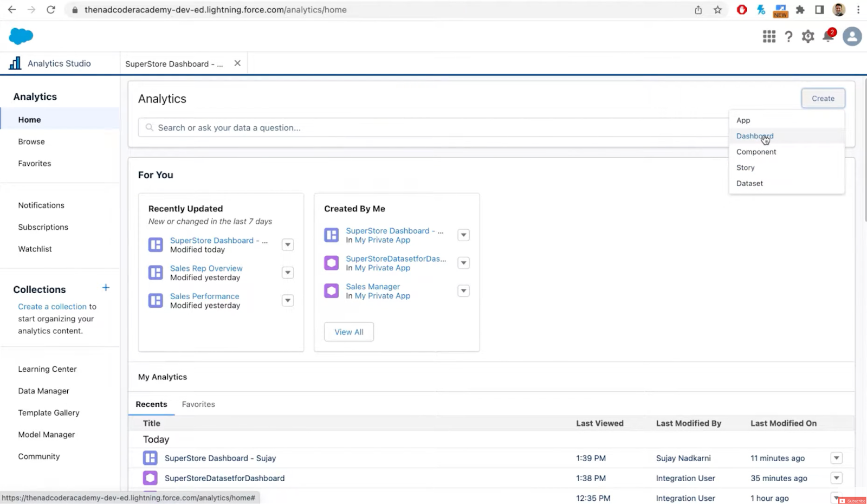
Task: View notifications via the bell icon
Action: point(827,36)
